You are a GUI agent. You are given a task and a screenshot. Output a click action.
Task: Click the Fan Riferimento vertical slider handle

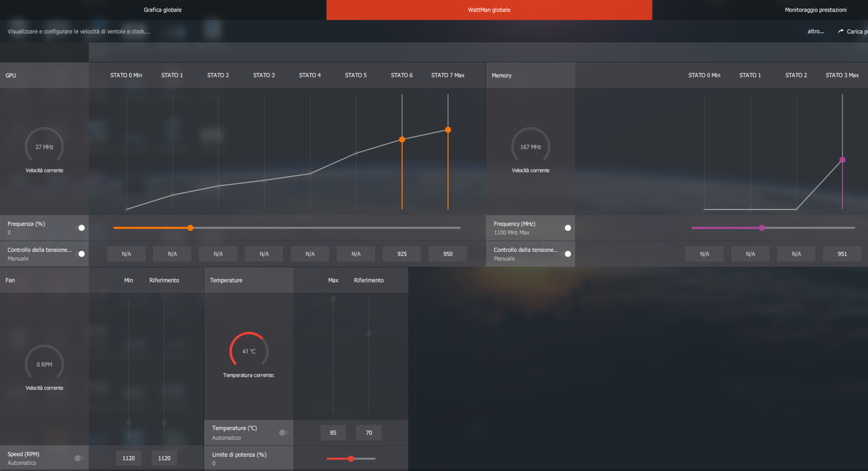164,423
